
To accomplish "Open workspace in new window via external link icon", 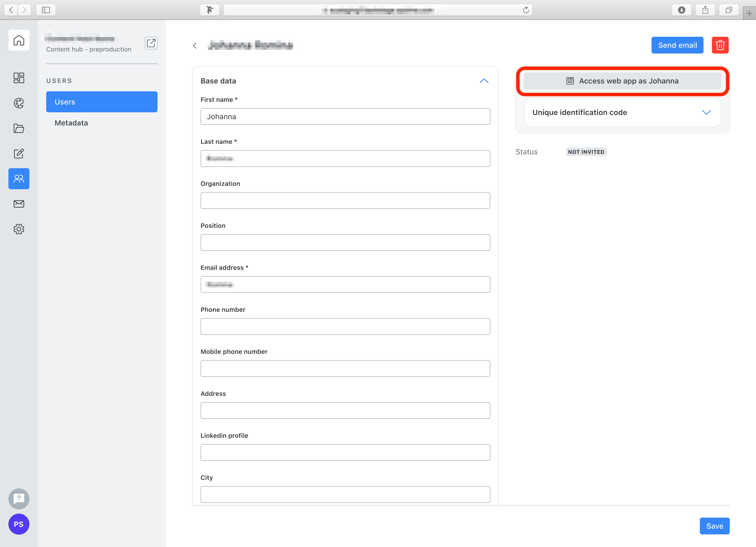I will (151, 43).
